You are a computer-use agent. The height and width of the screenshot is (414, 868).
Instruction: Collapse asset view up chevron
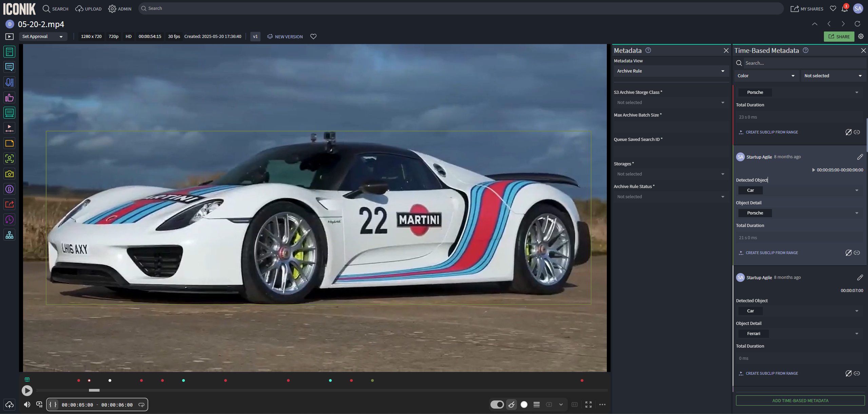pos(815,24)
